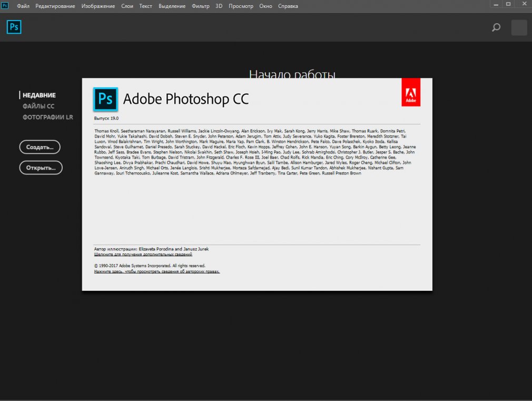532x401 pixels.
Task: Select the ФАЙЛЫ CC tab
Action: (x=38, y=106)
